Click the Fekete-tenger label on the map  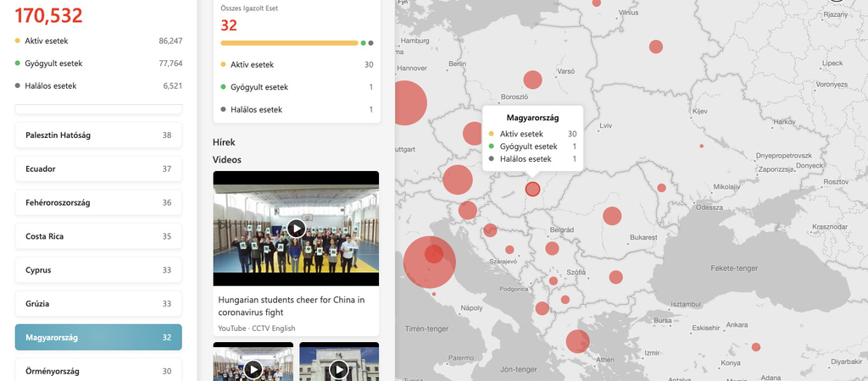coord(735,268)
